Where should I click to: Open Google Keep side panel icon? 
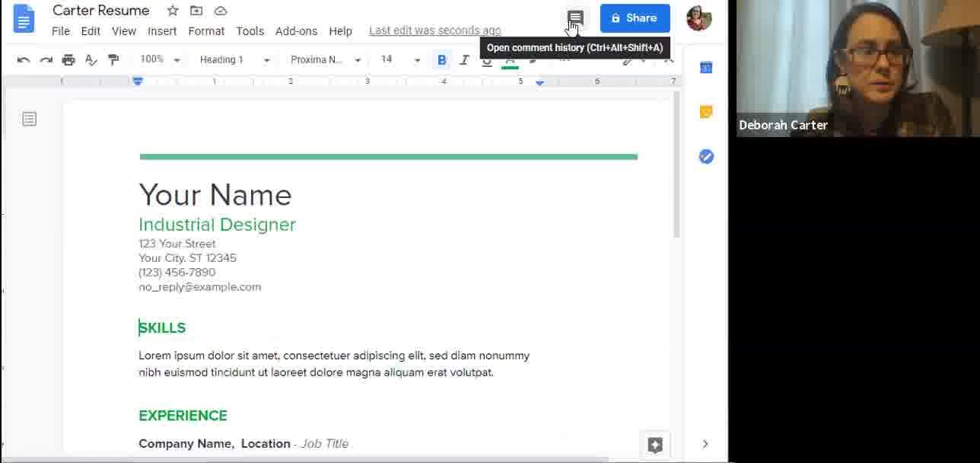(706, 112)
